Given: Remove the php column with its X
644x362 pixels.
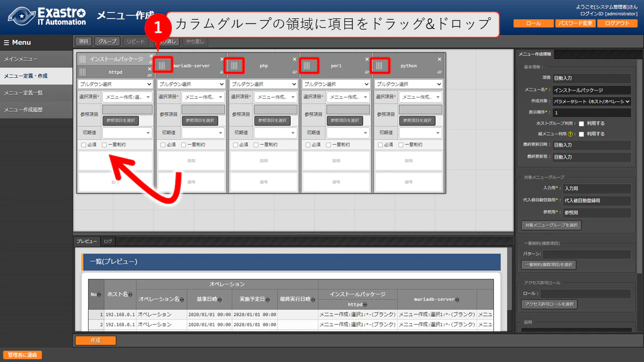Looking at the screenshot, I should (295, 59).
